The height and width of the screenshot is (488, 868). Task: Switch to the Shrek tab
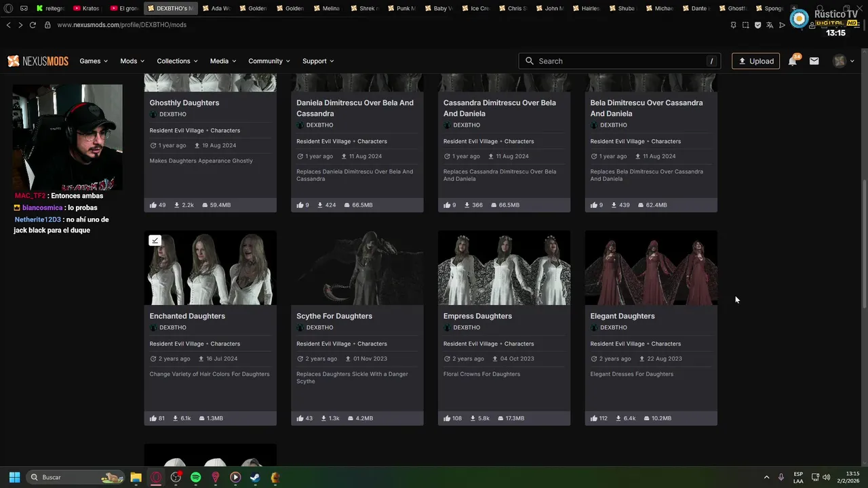(363, 8)
